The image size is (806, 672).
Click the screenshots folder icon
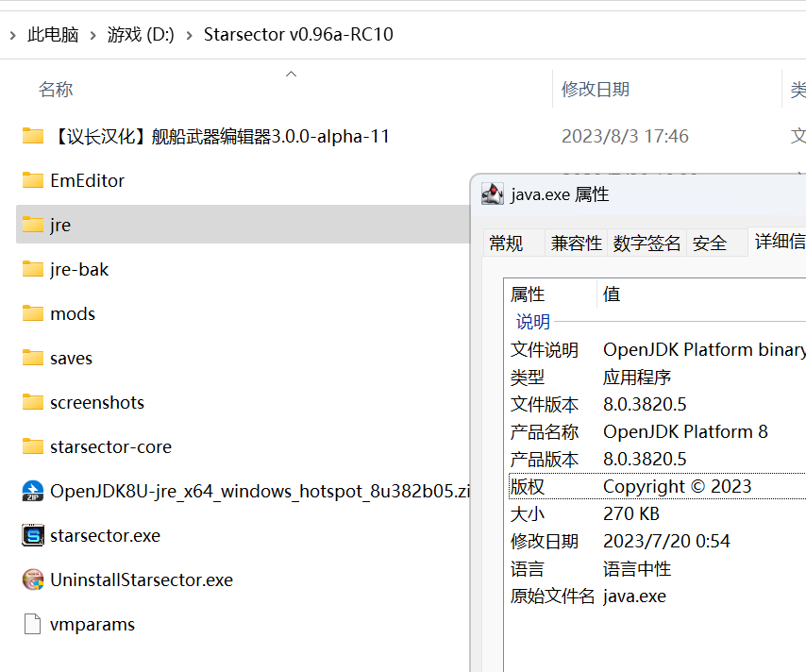[31, 402]
